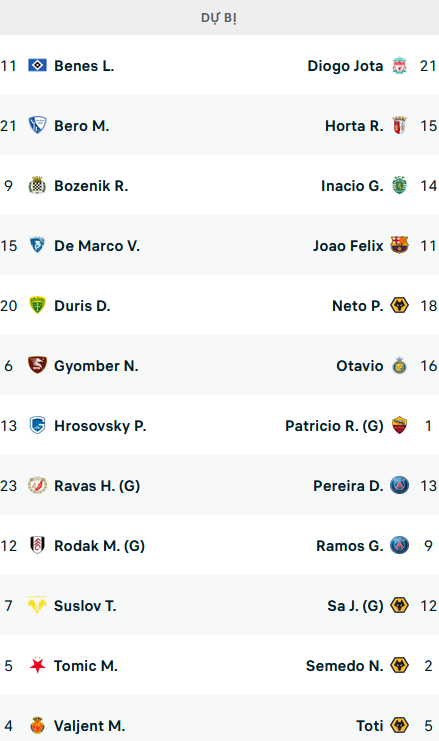439x741 pixels.
Task: Click the DỰ BỊ substitutes header
Action: click(219, 17)
